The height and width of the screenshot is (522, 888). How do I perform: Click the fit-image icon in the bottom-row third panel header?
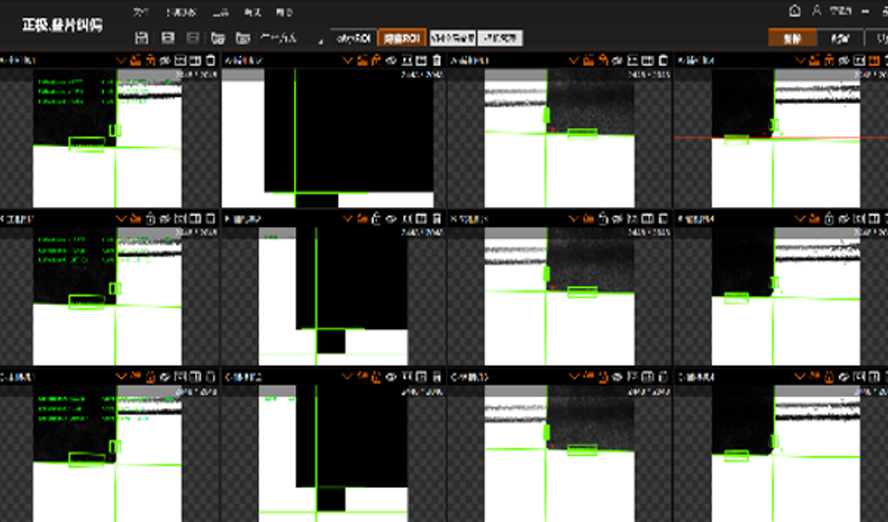click(x=632, y=376)
